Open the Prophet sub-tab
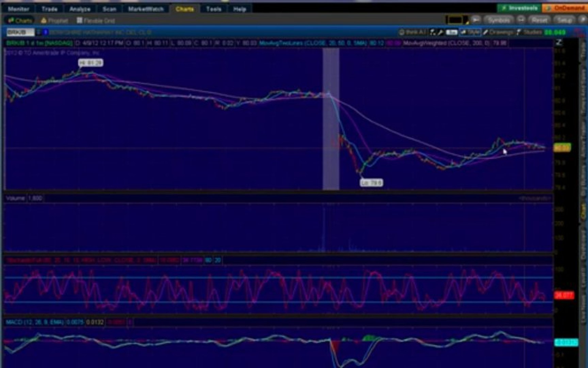Viewport: 588px width, 368px height. [54, 20]
